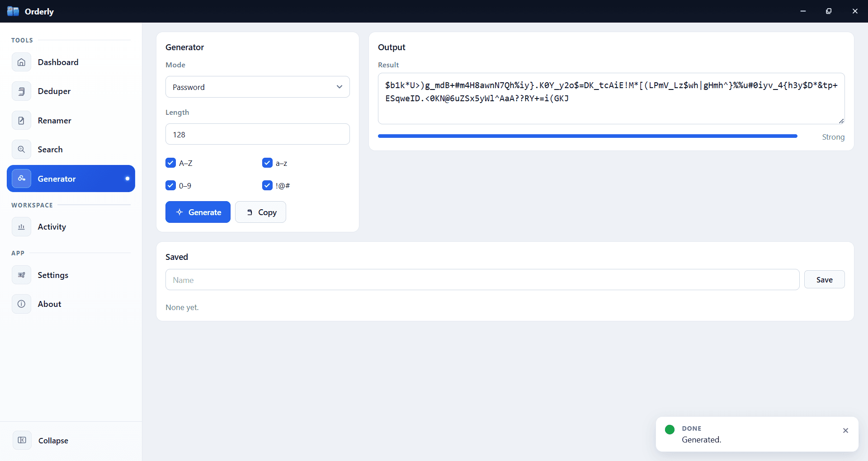Viewport: 868px width, 461px height.
Task: Toggle the !@# symbols checkbox
Action: coord(267,185)
